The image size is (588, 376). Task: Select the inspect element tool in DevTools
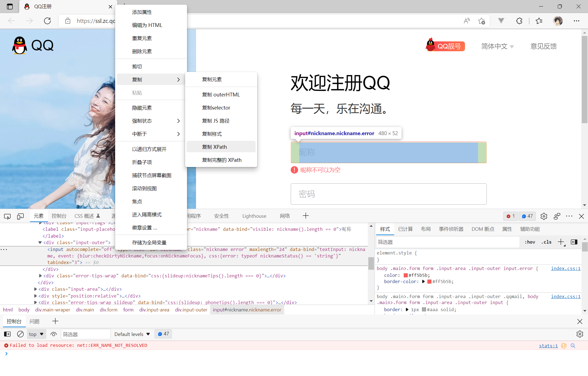[x=7, y=216]
